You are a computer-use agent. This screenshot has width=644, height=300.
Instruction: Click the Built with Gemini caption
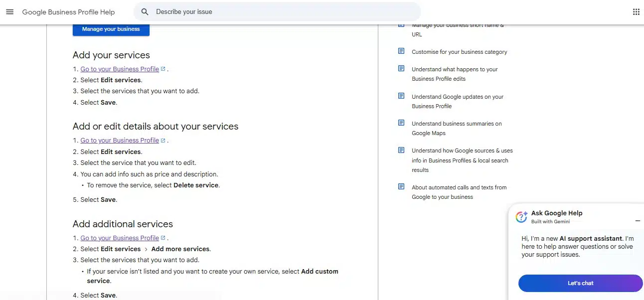click(x=550, y=222)
